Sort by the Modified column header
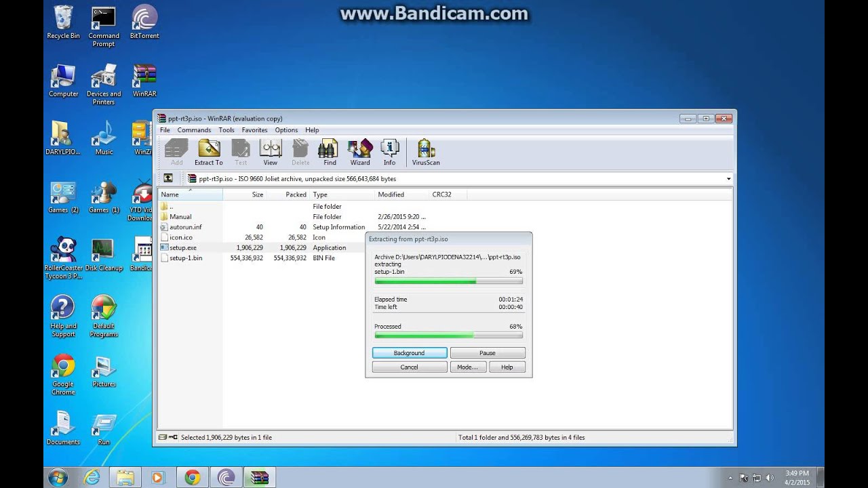 pyautogui.click(x=402, y=195)
